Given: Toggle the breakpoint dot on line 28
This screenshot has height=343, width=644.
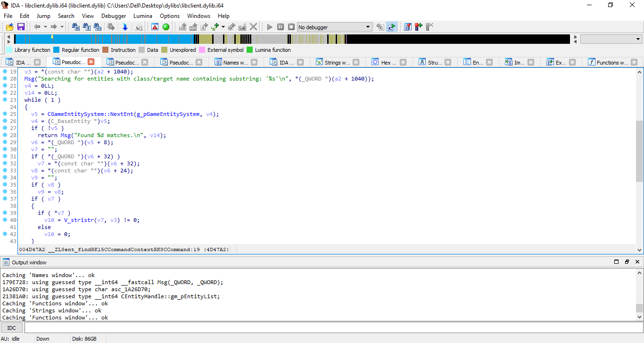Looking at the screenshot, I should [5, 135].
